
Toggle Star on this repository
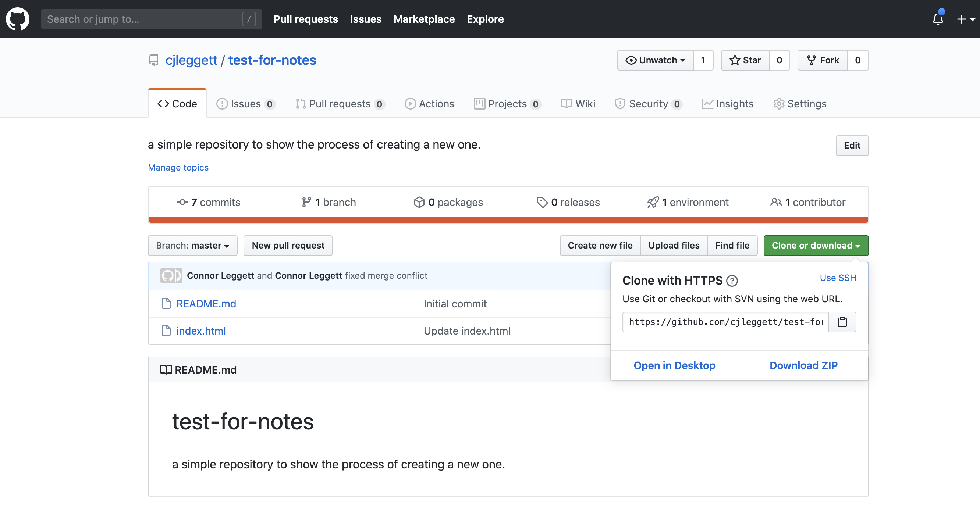point(745,60)
